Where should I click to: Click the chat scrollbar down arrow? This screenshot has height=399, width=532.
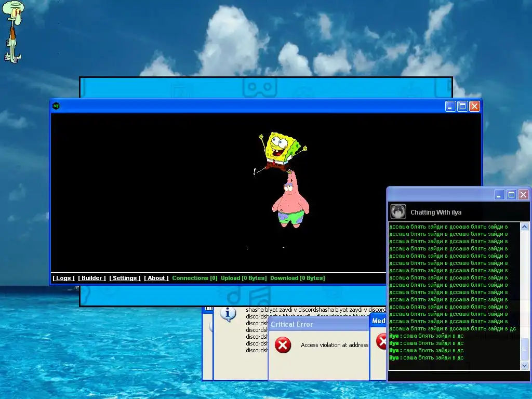(525, 365)
